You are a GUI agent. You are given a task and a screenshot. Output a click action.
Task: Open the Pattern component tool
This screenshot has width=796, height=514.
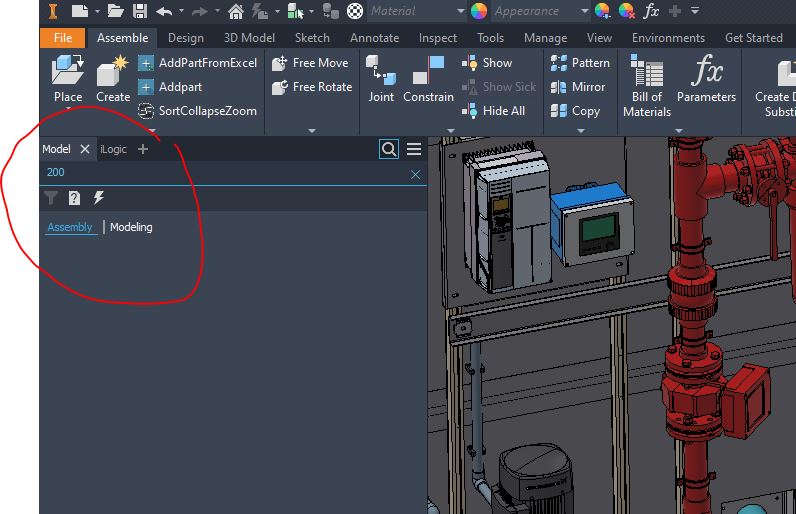click(x=580, y=63)
